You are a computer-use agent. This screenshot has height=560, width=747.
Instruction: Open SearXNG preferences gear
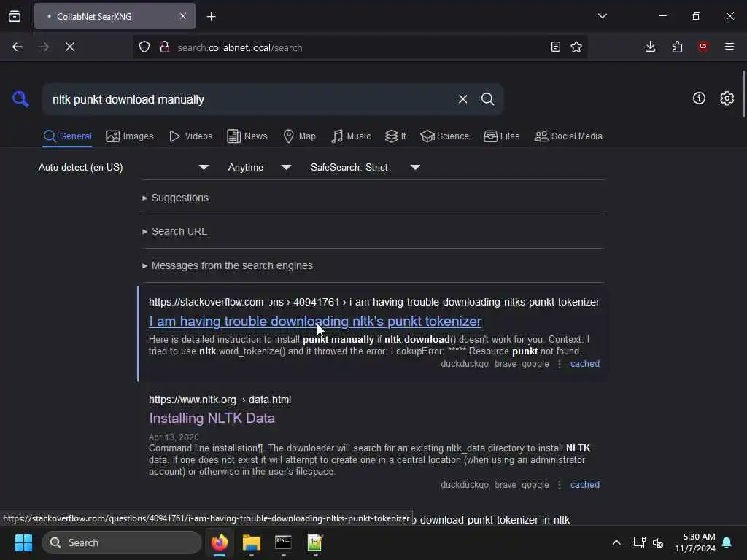[x=727, y=98]
